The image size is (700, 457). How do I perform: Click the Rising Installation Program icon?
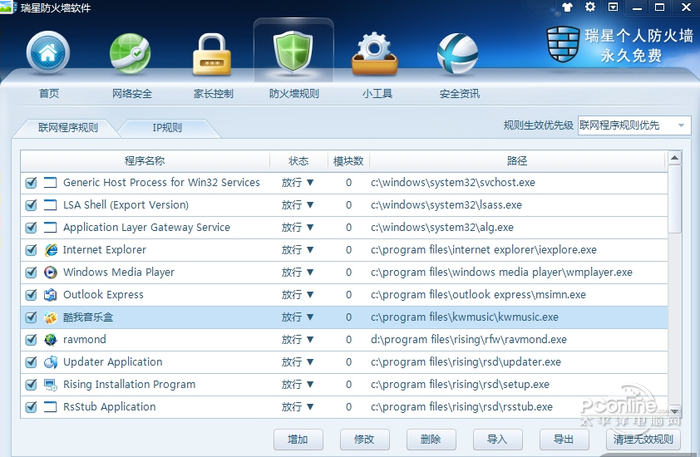point(51,384)
